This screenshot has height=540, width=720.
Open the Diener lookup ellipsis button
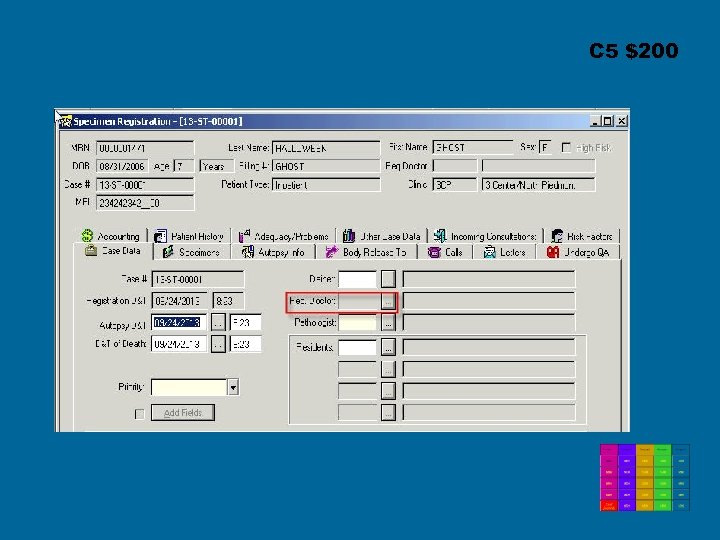point(388,279)
